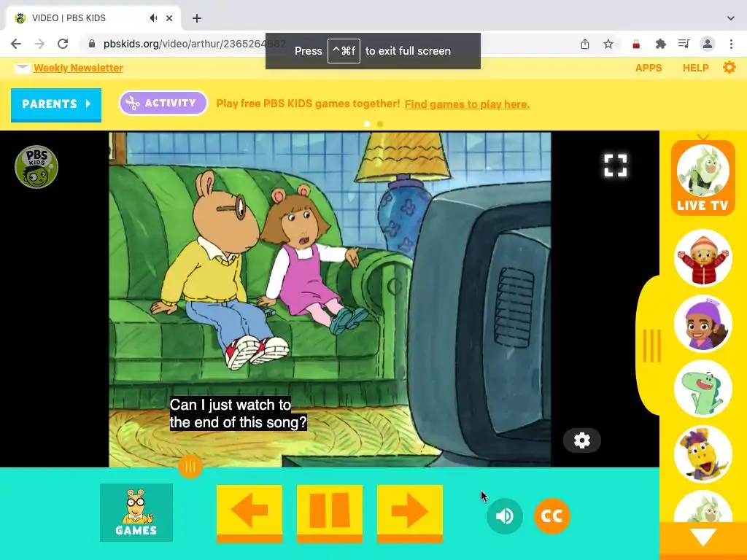Go to previous video arrow

click(x=249, y=514)
